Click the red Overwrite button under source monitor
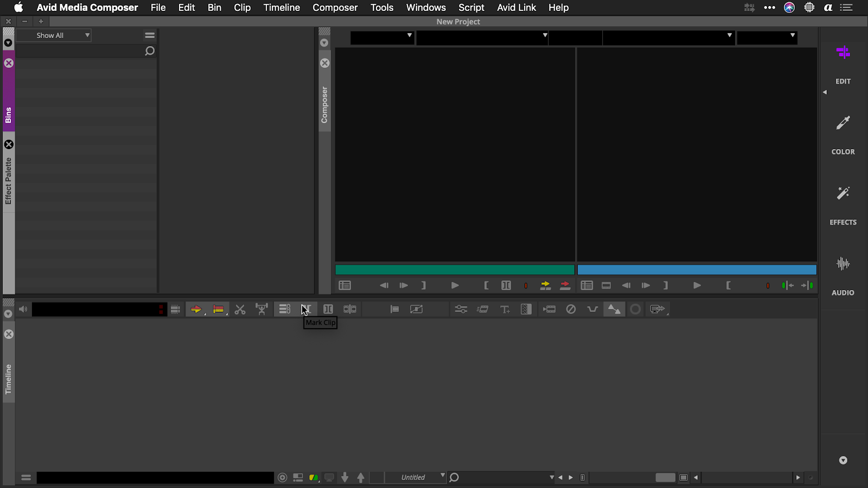The height and width of the screenshot is (488, 868). 565,285
